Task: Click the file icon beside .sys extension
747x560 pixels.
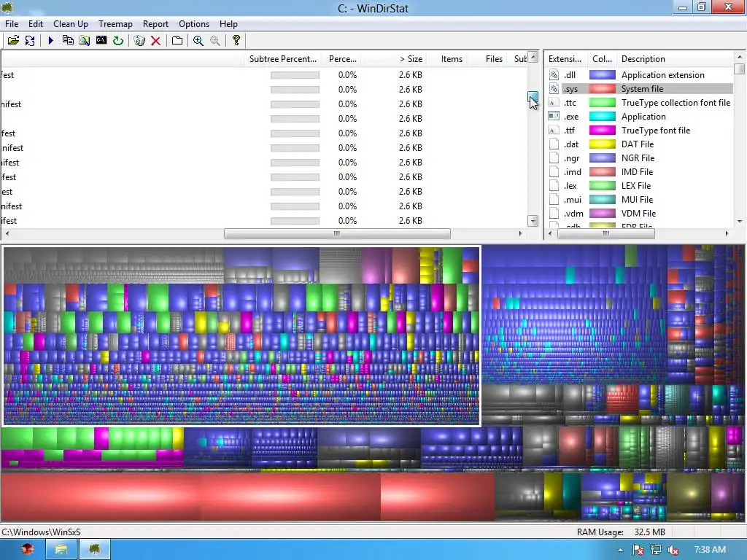Action: (x=554, y=88)
